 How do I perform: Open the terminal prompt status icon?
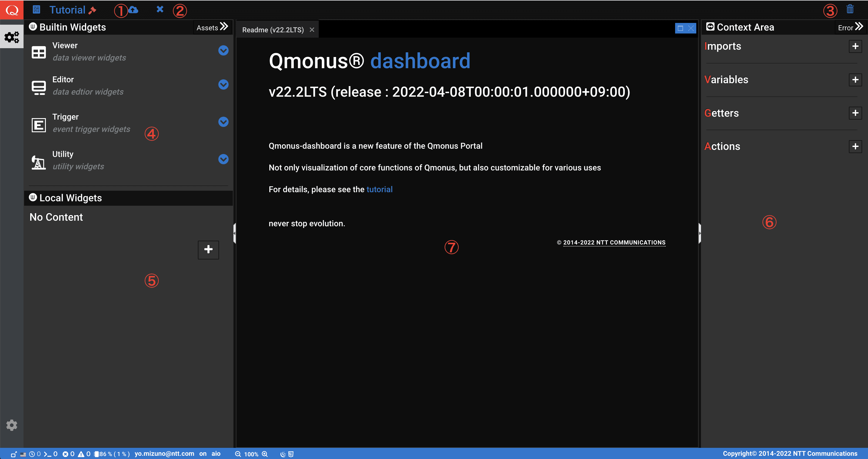coord(48,454)
